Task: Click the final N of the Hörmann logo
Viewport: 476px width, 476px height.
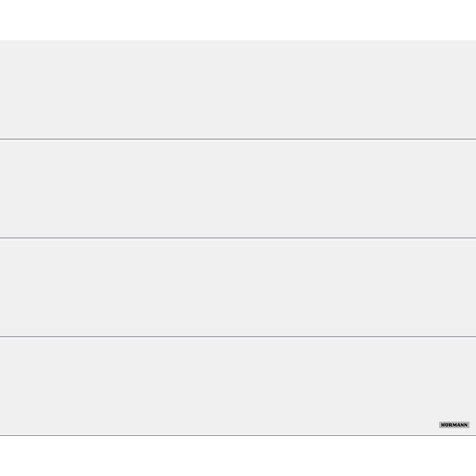Action: [466, 425]
